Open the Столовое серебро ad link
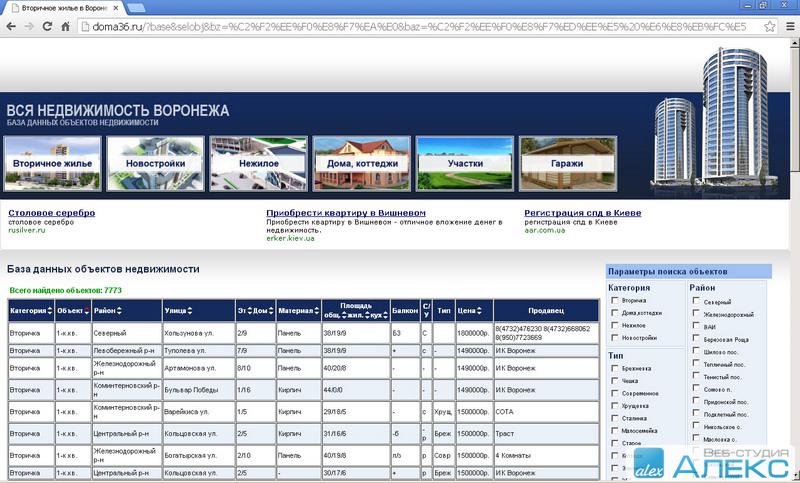This screenshot has width=800, height=483. coord(51,213)
